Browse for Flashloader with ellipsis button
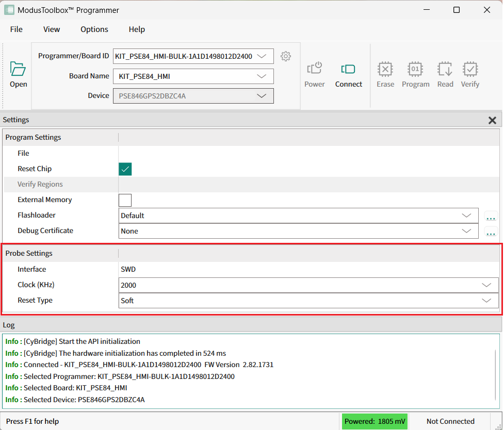Screen dimensions: 504x430 coord(491,216)
